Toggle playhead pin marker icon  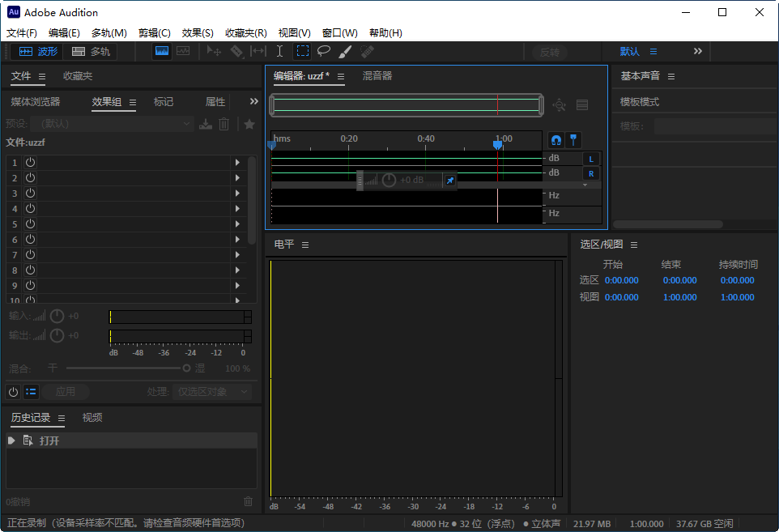[573, 140]
